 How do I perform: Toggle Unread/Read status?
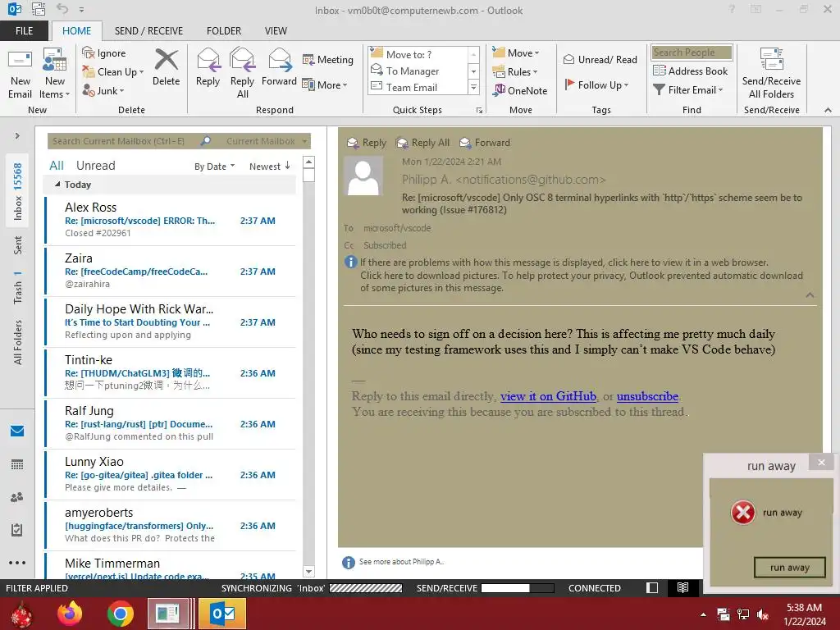pos(600,59)
